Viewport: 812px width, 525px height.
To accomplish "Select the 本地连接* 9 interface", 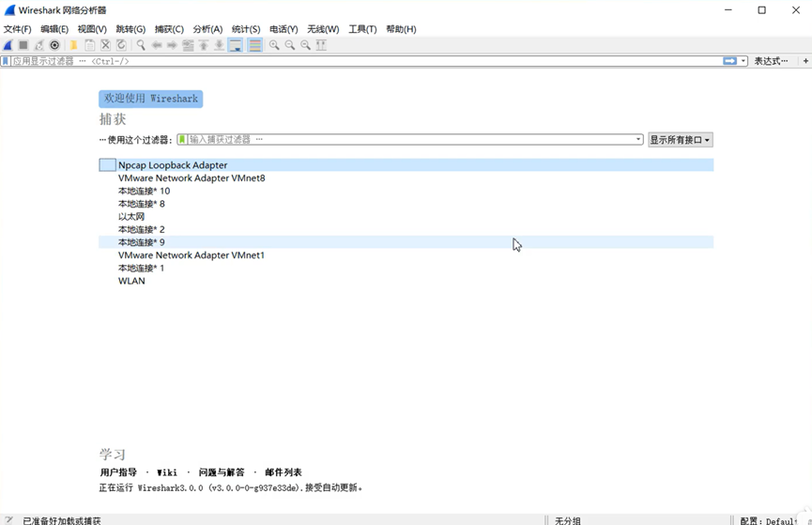I will pos(406,242).
